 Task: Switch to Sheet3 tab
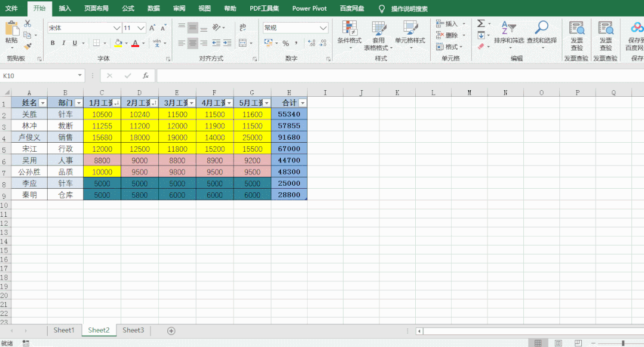(133, 330)
